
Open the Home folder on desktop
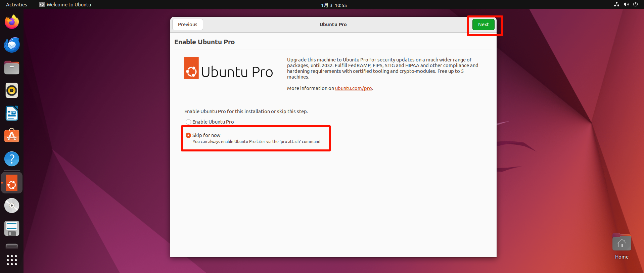click(x=622, y=246)
